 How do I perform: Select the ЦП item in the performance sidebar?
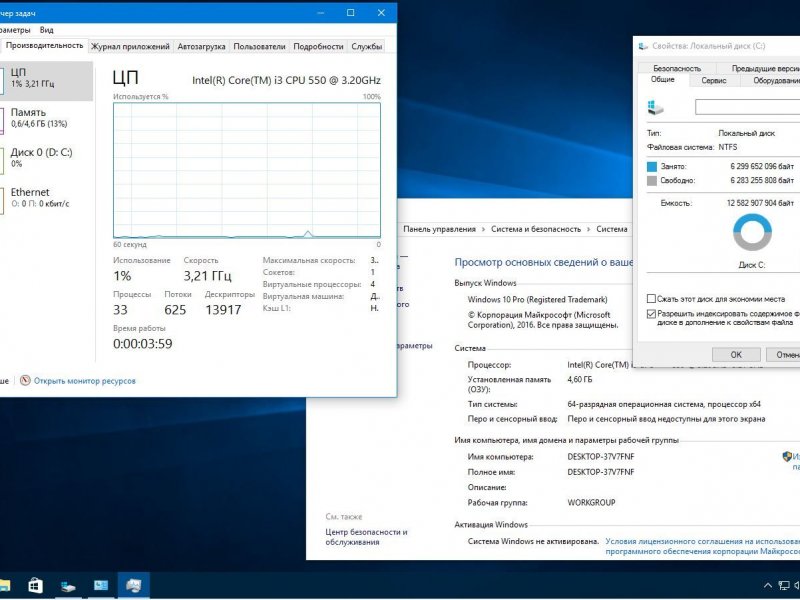(46, 81)
